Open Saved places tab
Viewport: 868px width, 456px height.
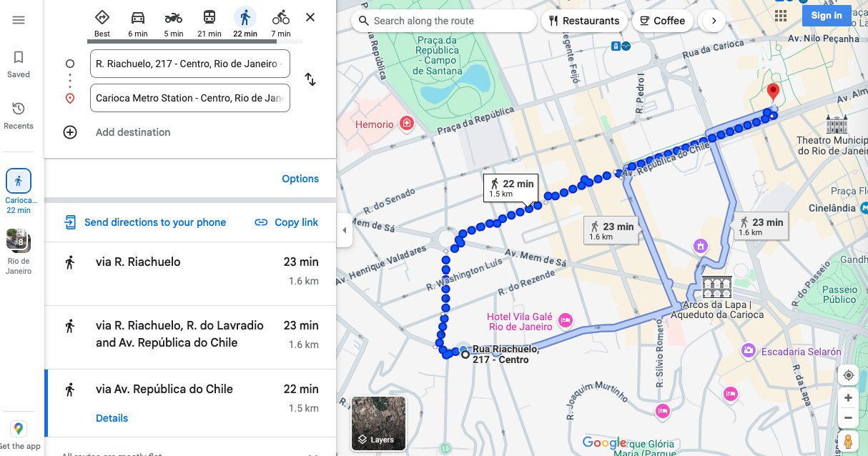pyautogui.click(x=19, y=64)
